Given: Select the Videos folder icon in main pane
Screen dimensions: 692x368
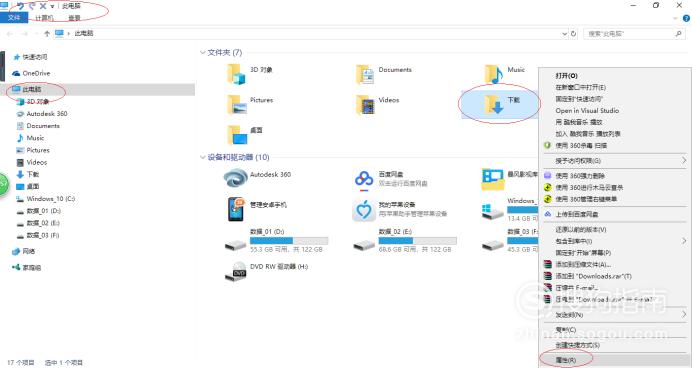Looking at the screenshot, I should tap(365, 105).
